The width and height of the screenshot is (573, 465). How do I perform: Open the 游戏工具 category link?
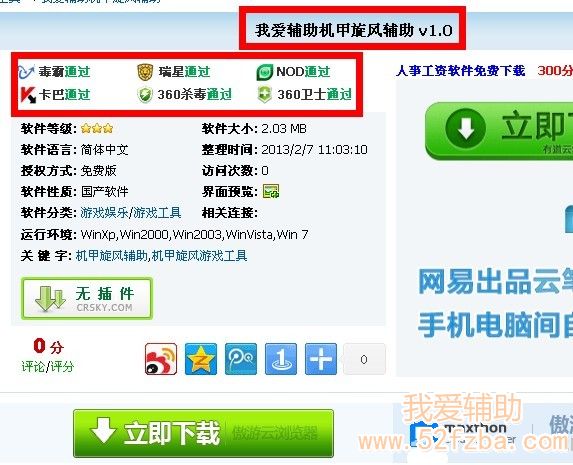[157, 213]
